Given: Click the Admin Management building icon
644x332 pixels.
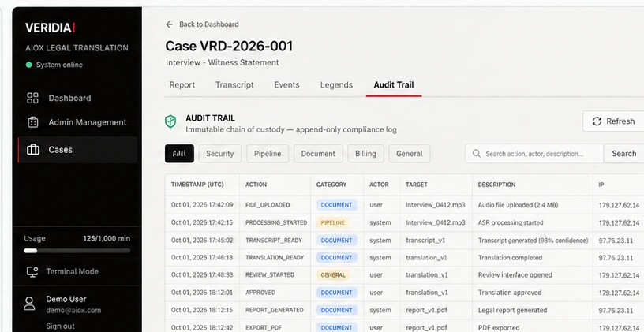Looking at the screenshot, I should (33, 122).
